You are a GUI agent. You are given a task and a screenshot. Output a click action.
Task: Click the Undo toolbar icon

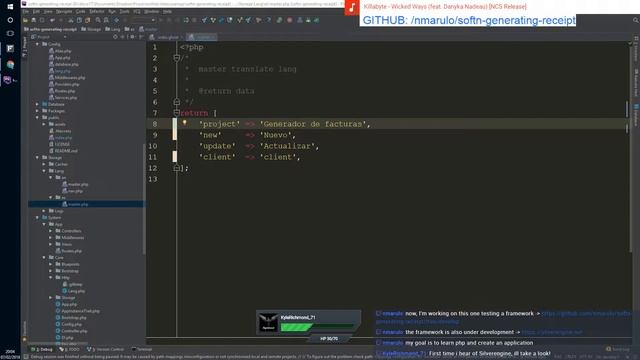coord(52,20)
